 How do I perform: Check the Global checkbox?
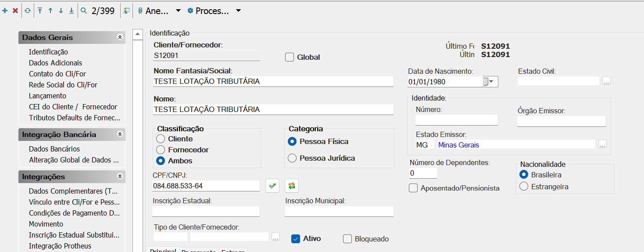(290, 57)
